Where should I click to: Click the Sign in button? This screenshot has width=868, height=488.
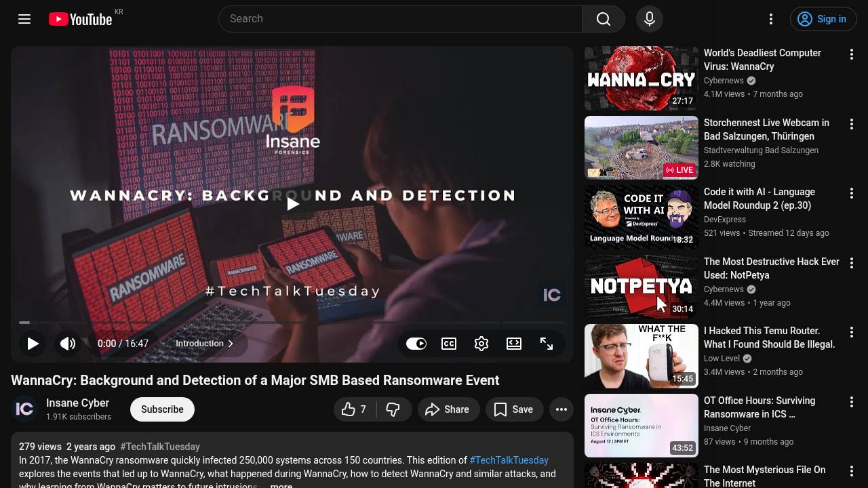point(823,19)
